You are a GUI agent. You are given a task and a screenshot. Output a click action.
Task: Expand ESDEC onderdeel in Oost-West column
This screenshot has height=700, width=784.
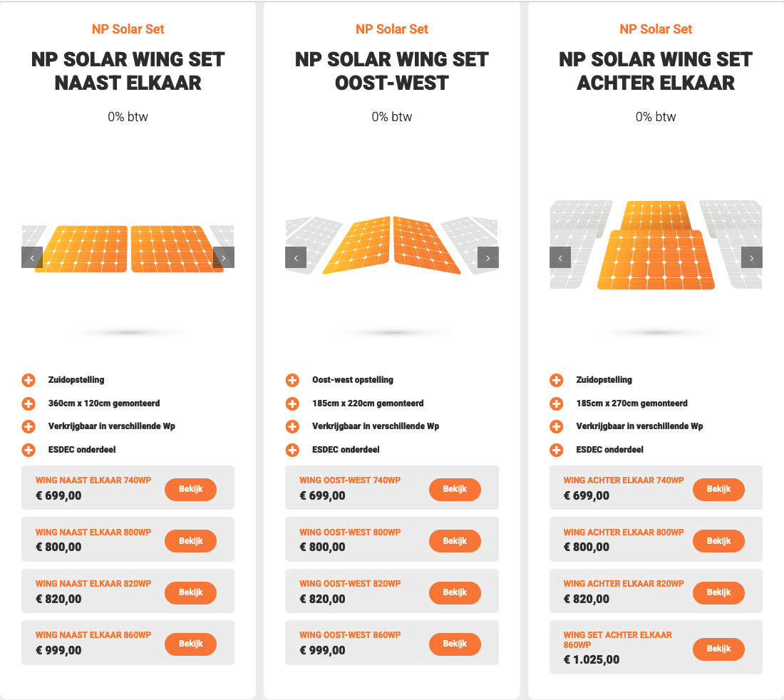pyautogui.click(x=292, y=451)
